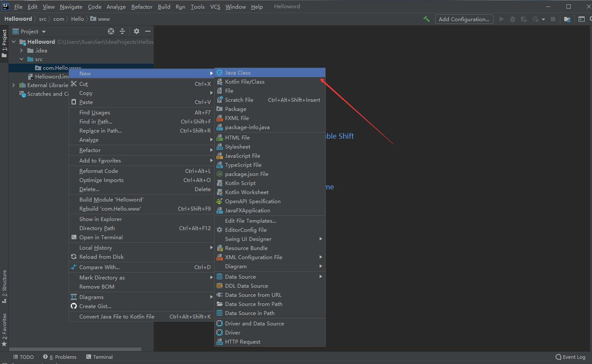Open the Swing UI Designer submenu arrow
Screen dimensions: 592x364
click(321, 239)
